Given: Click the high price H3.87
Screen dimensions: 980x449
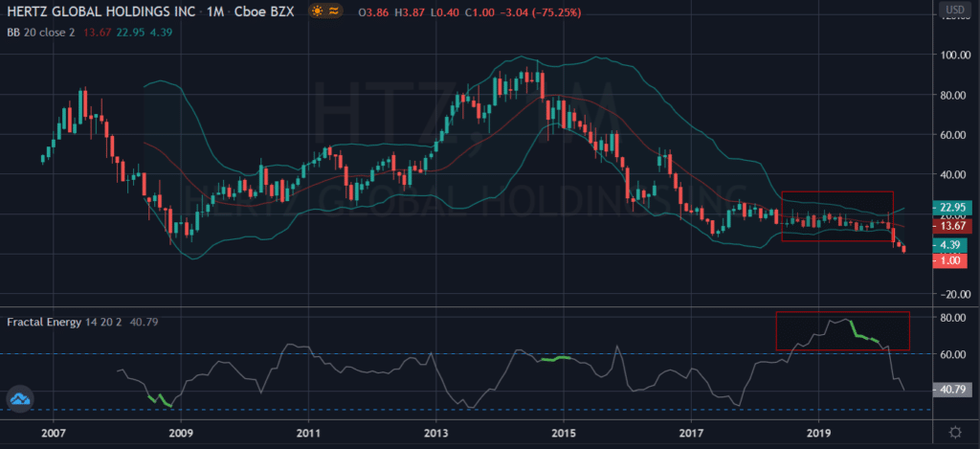Looking at the screenshot, I should coord(408,11).
